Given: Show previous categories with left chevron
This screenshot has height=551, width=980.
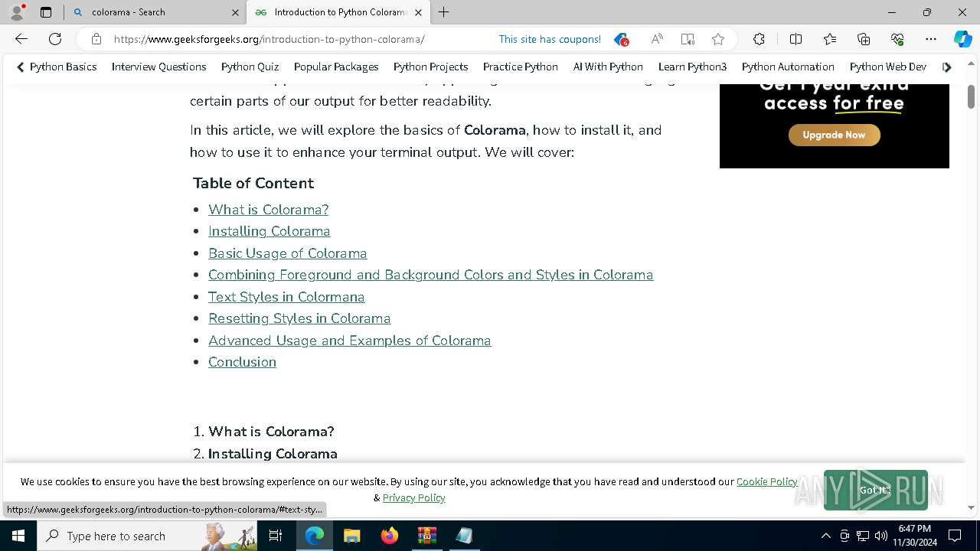Looking at the screenshot, I should tap(20, 67).
